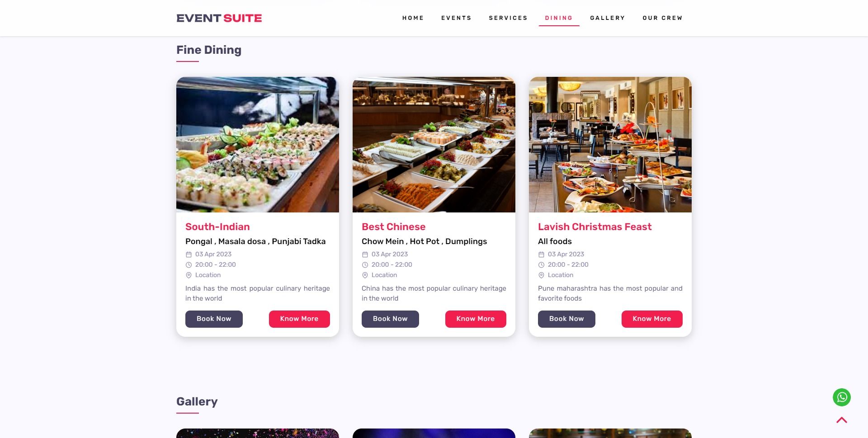Click the clock icon on South-Indian card

tap(189, 265)
